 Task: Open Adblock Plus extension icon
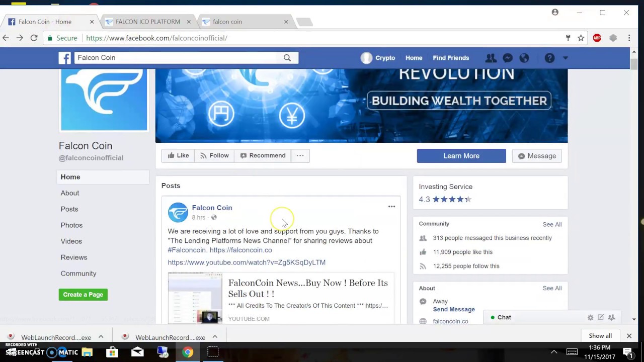tap(597, 38)
